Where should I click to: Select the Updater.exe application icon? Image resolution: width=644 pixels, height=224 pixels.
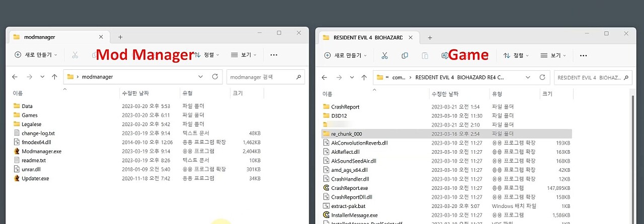tap(17, 178)
